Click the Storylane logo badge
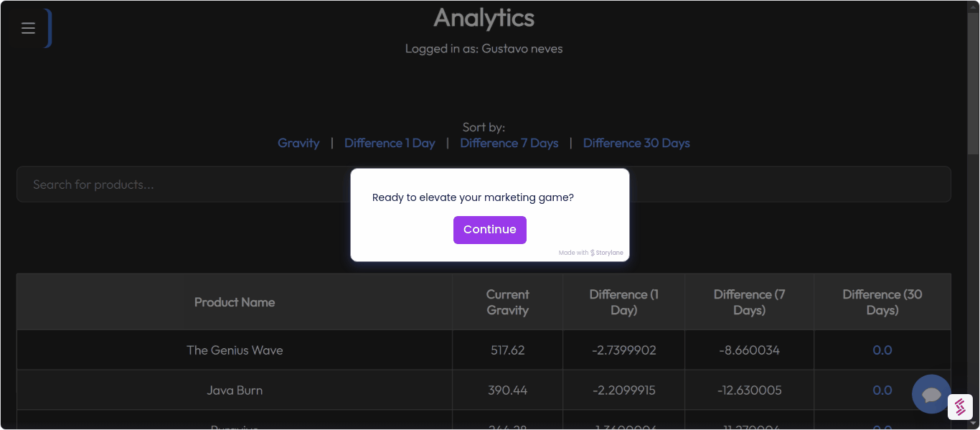Screen dimensions: 980x430 [x=960, y=407]
